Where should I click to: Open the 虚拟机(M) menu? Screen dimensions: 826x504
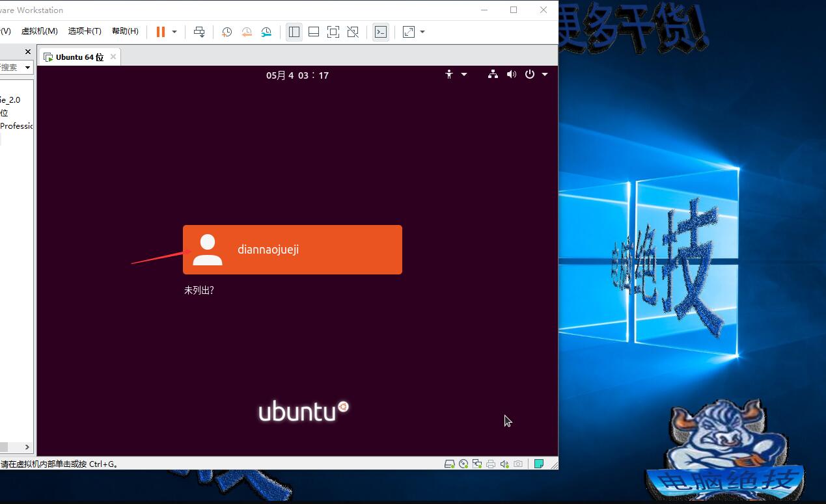(x=40, y=31)
